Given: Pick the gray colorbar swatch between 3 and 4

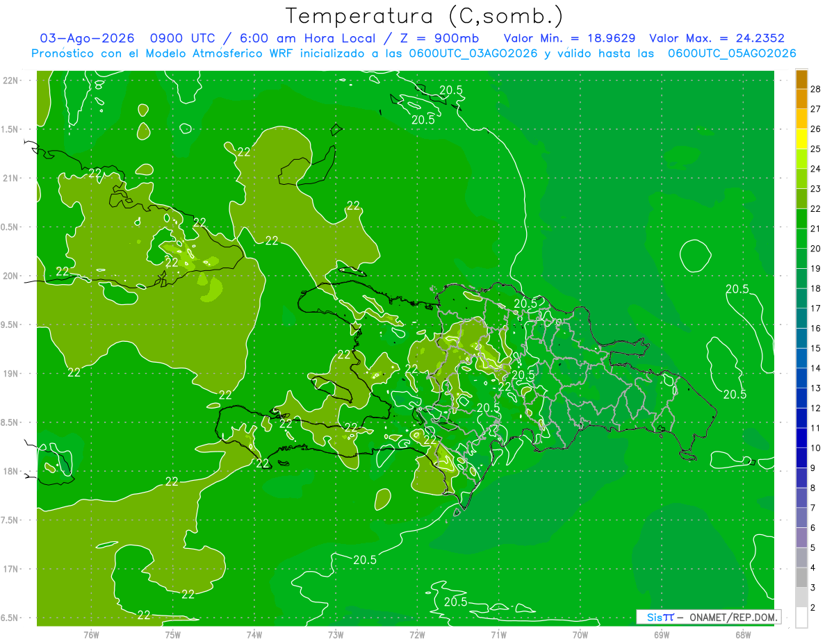Looking at the screenshot, I should click(x=801, y=577).
